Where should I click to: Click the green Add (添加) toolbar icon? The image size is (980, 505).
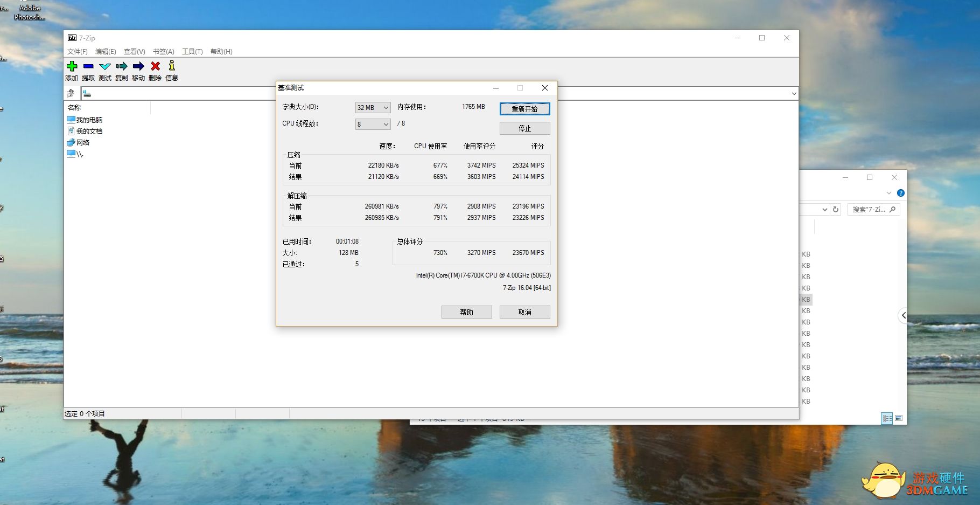click(72, 66)
